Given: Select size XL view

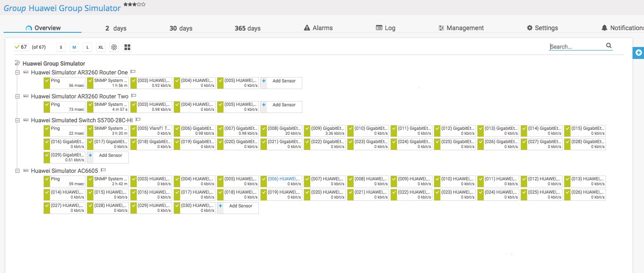Looking at the screenshot, I should pyautogui.click(x=101, y=47).
